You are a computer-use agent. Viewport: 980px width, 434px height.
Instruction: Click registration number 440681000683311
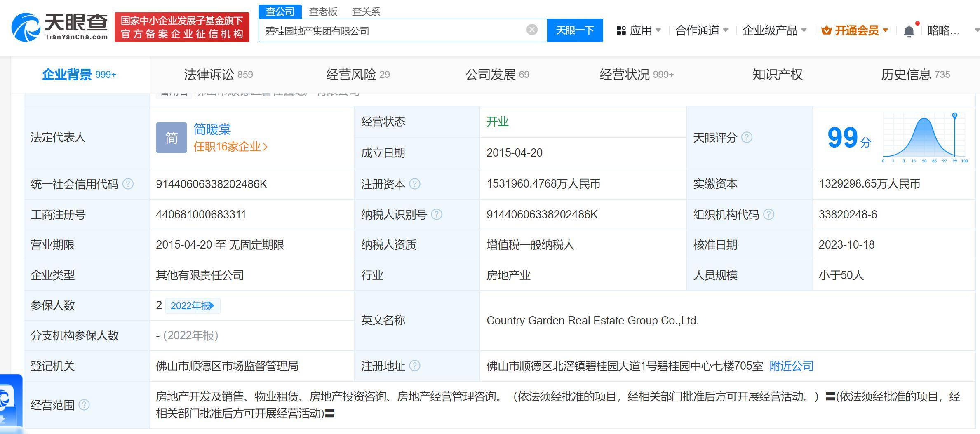(x=201, y=215)
